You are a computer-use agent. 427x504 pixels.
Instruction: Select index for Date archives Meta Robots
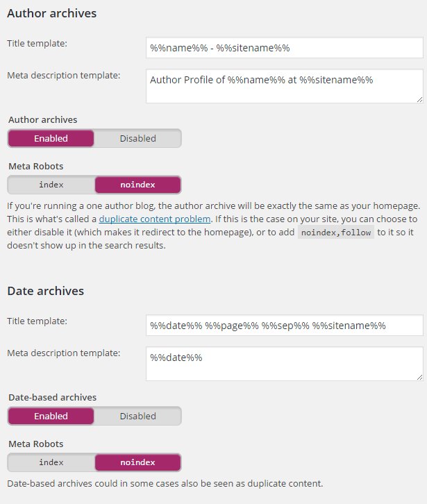(x=51, y=462)
